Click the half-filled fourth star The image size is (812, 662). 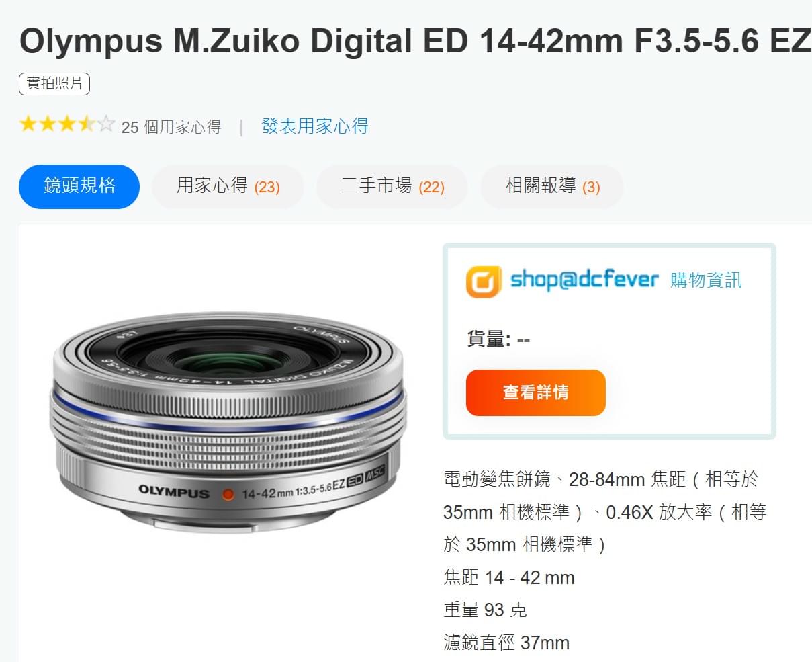pyautogui.click(x=87, y=124)
